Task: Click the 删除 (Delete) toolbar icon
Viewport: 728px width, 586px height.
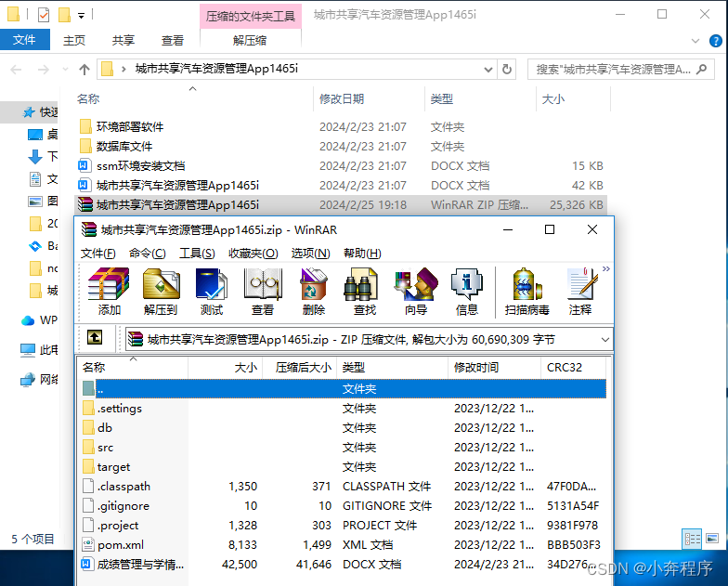Action: pyautogui.click(x=314, y=292)
